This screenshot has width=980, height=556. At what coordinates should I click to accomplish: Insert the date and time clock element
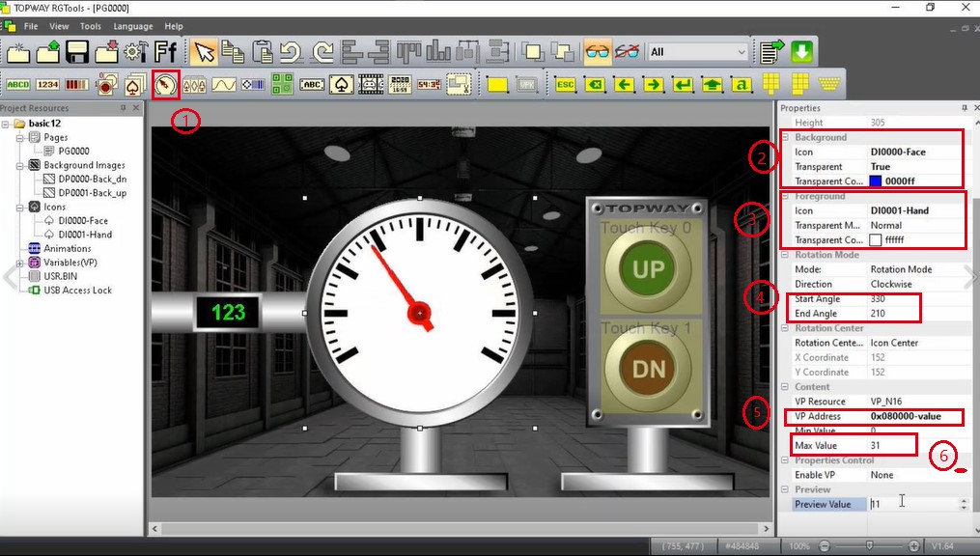400,84
